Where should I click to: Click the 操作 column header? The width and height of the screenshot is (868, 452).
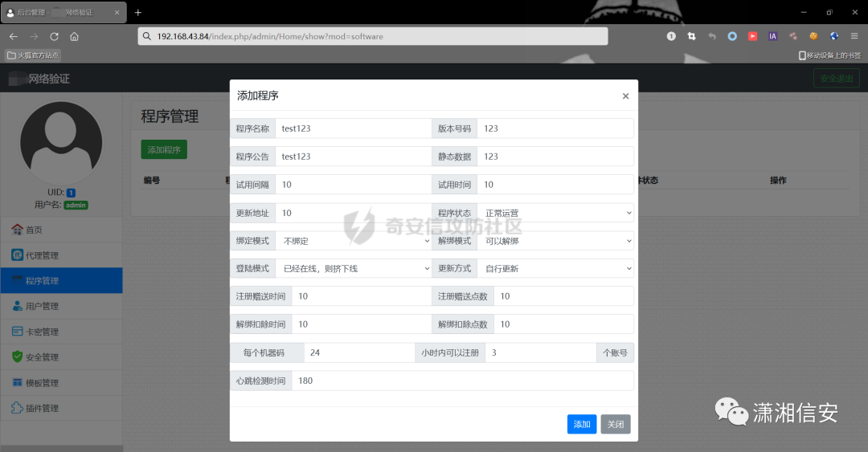(778, 181)
